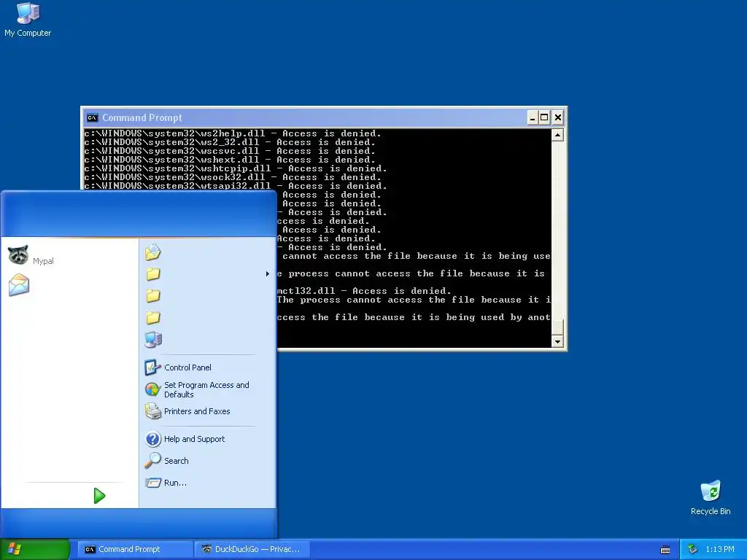Click the wtsapi32.dll access denied line
This screenshot has height=560, width=747.
[x=236, y=186]
